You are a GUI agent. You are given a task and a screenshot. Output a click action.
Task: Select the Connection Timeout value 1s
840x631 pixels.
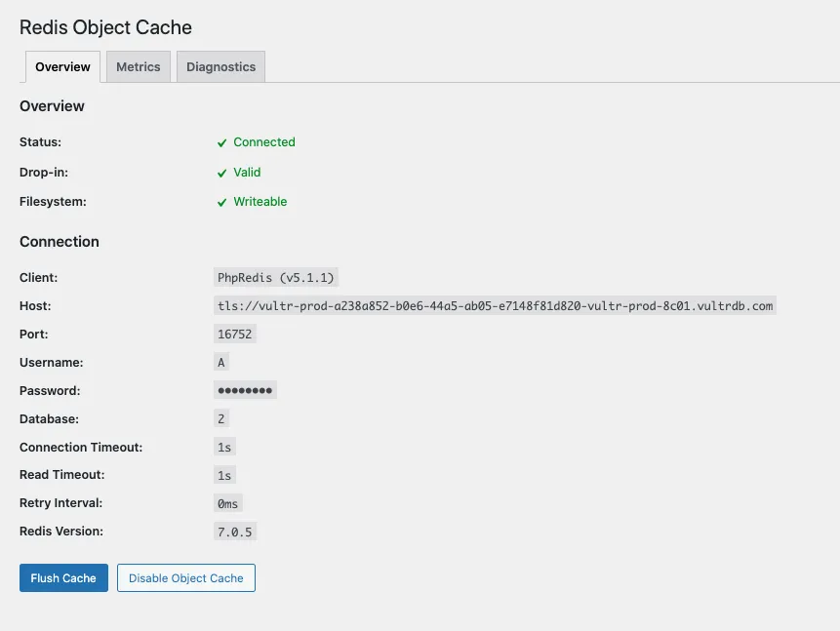click(224, 448)
